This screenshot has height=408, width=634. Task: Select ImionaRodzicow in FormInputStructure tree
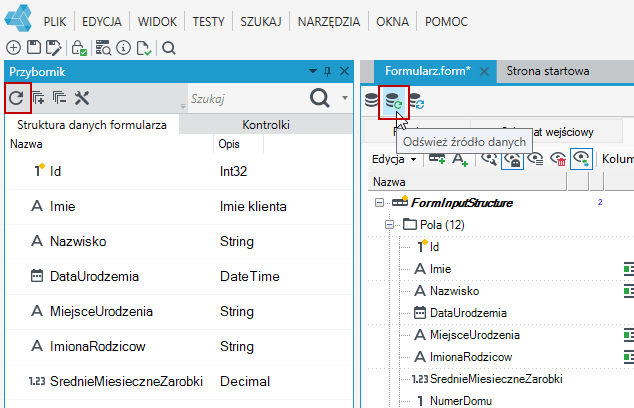[471, 357]
